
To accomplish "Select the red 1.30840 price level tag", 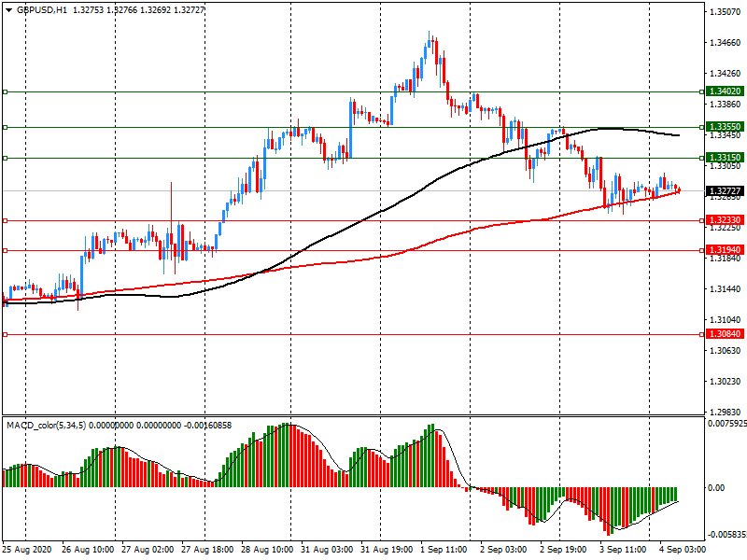I will coord(725,334).
